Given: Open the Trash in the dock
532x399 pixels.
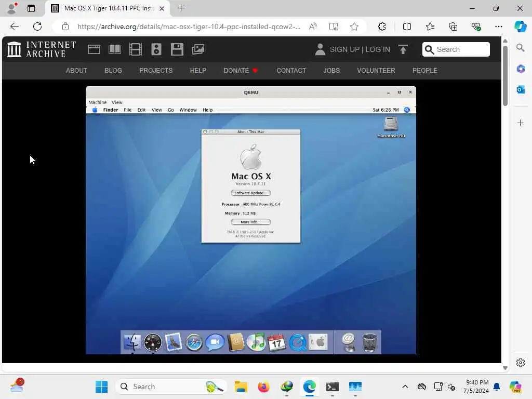Looking at the screenshot, I should 369,342.
